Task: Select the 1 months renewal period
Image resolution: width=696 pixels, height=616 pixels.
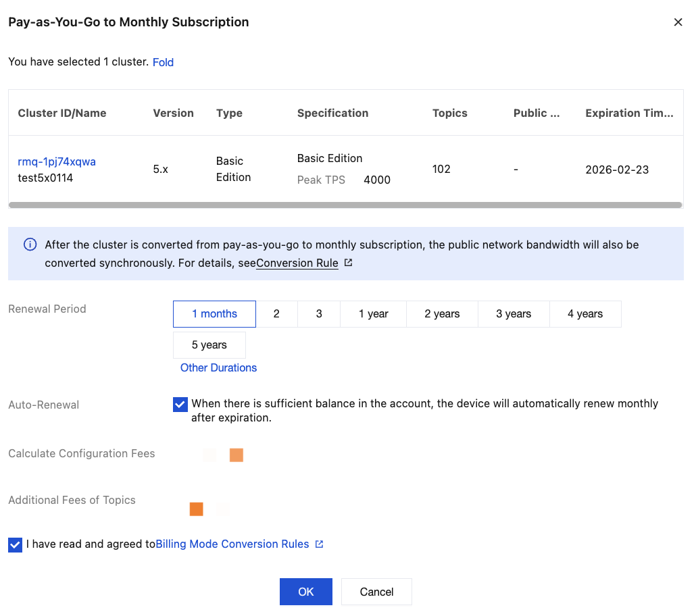Action: click(x=214, y=314)
